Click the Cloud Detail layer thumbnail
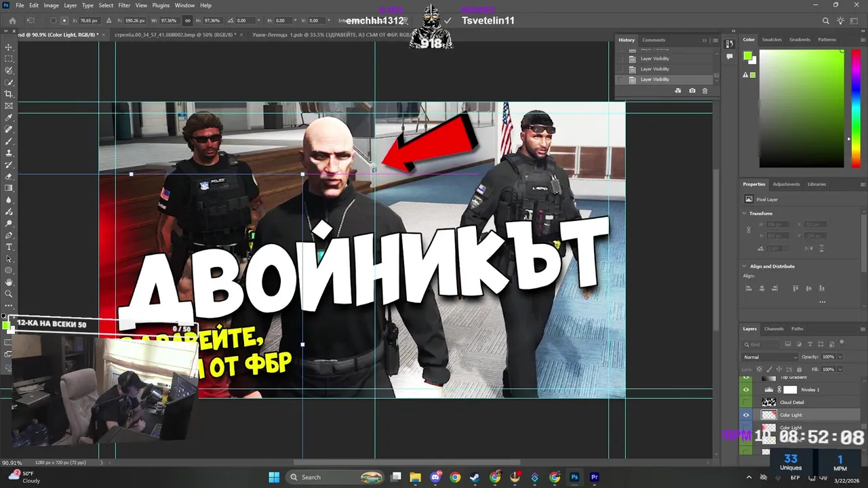Viewport: 868px width, 488px height. tap(769, 402)
